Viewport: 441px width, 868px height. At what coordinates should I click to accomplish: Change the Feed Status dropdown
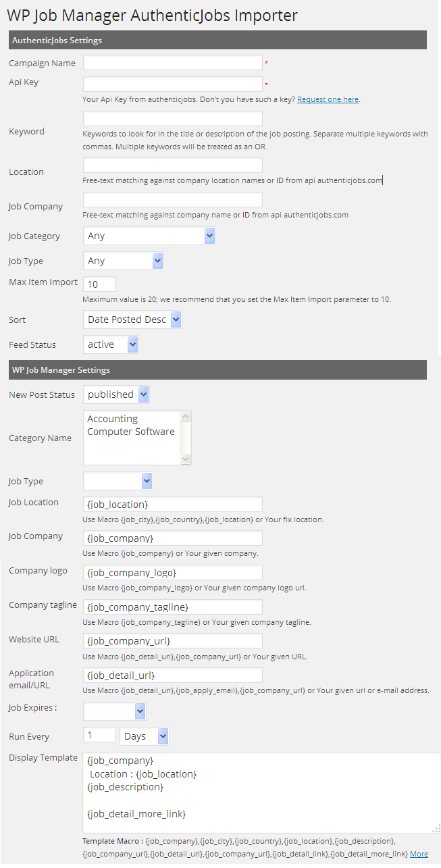pyautogui.click(x=111, y=344)
